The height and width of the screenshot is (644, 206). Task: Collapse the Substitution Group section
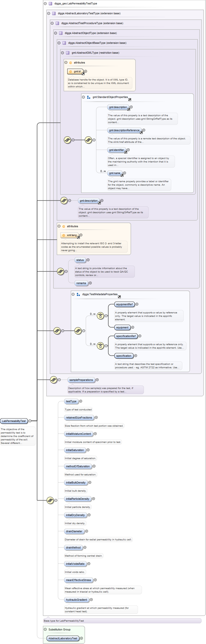point(45,629)
